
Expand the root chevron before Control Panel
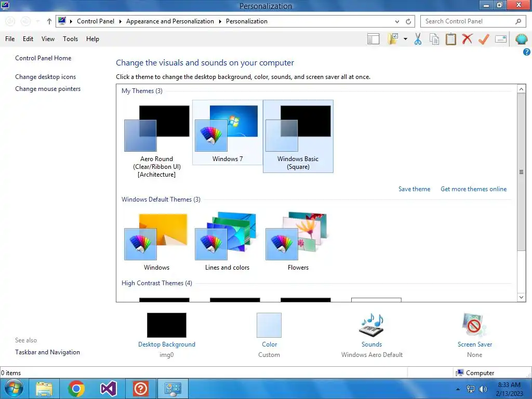click(x=71, y=21)
